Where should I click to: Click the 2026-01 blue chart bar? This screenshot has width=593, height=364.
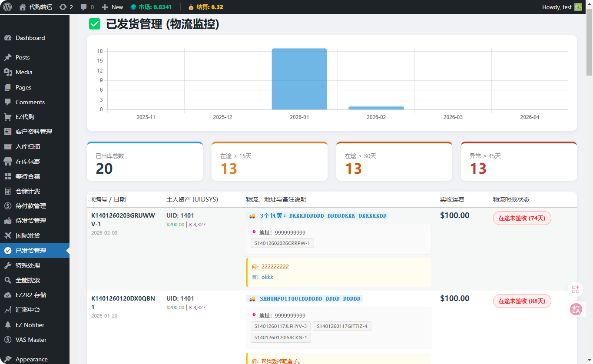(299, 79)
